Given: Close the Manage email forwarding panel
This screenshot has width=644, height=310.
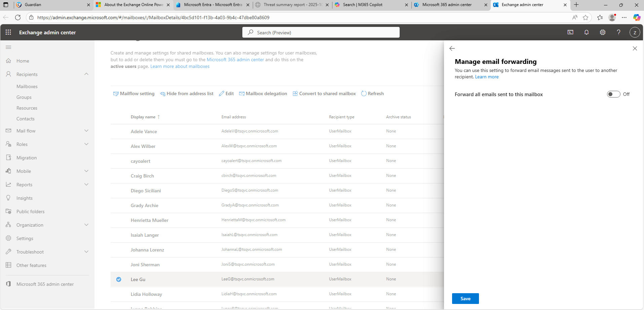Looking at the screenshot, I should [635, 48].
